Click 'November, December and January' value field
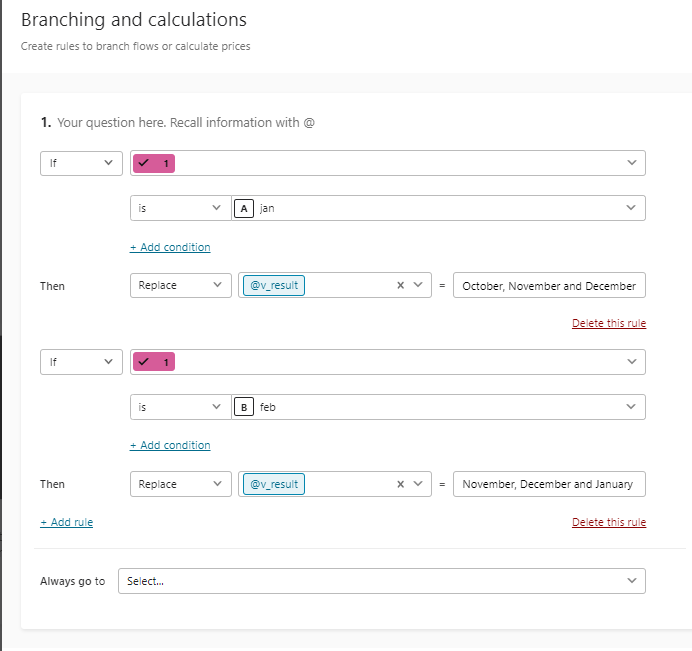 pyautogui.click(x=549, y=484)
